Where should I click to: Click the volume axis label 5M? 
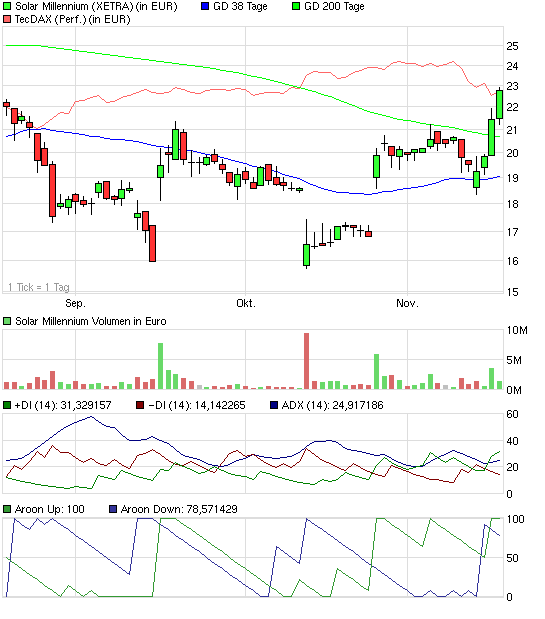tap(514, 360)
